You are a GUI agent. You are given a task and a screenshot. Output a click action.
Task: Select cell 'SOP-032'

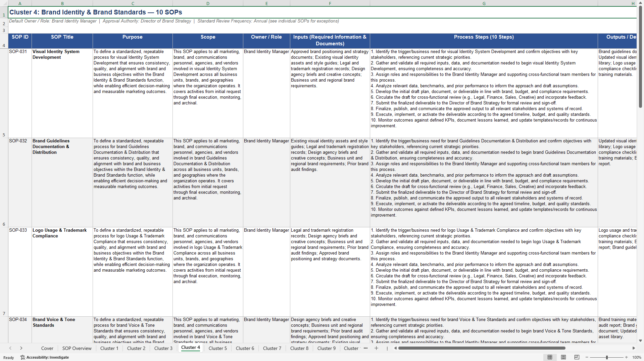(x=20, y=182)
